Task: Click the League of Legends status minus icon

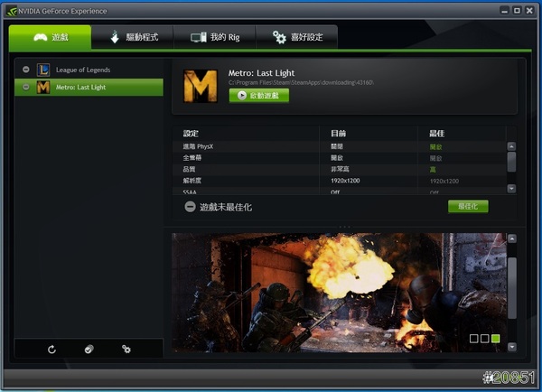Action: coord(26,70)
